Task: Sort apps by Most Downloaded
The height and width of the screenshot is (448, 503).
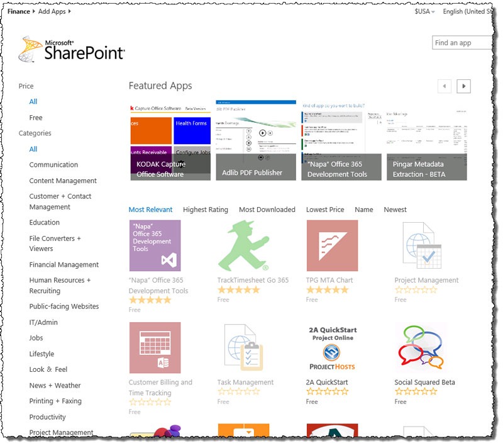Action: tap(267, 210)
